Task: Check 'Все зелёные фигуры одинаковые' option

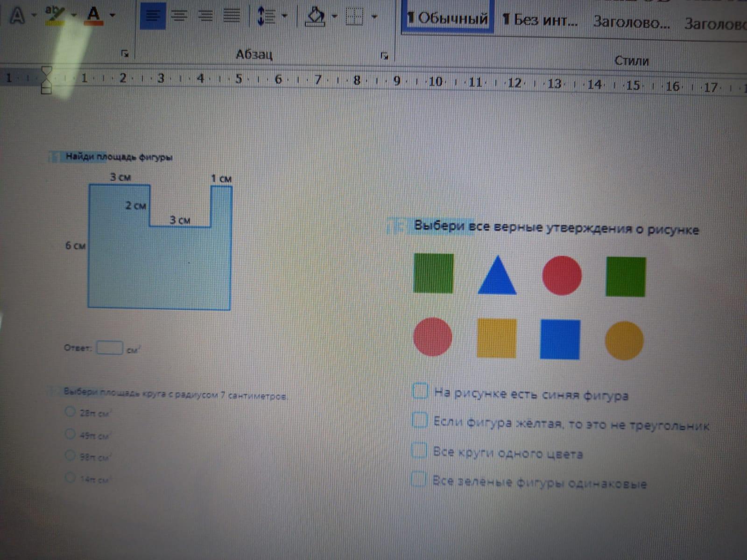Action: pos(418,479)
